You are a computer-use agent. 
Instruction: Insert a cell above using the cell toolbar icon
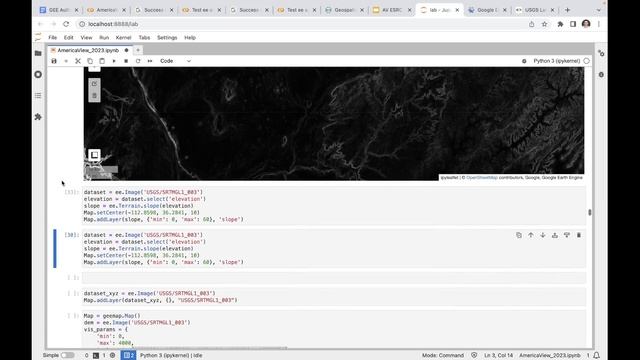pyautogui.click(x=555, y=235)
